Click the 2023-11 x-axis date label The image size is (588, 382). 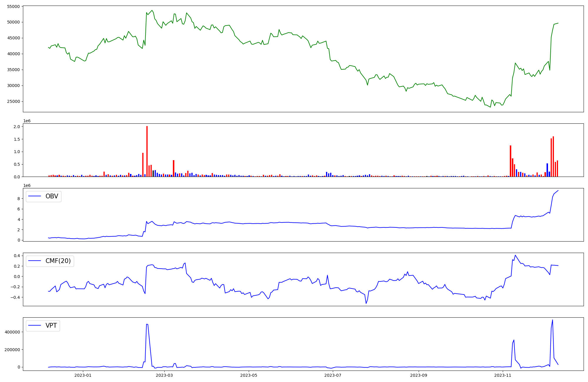pos(503,375)
